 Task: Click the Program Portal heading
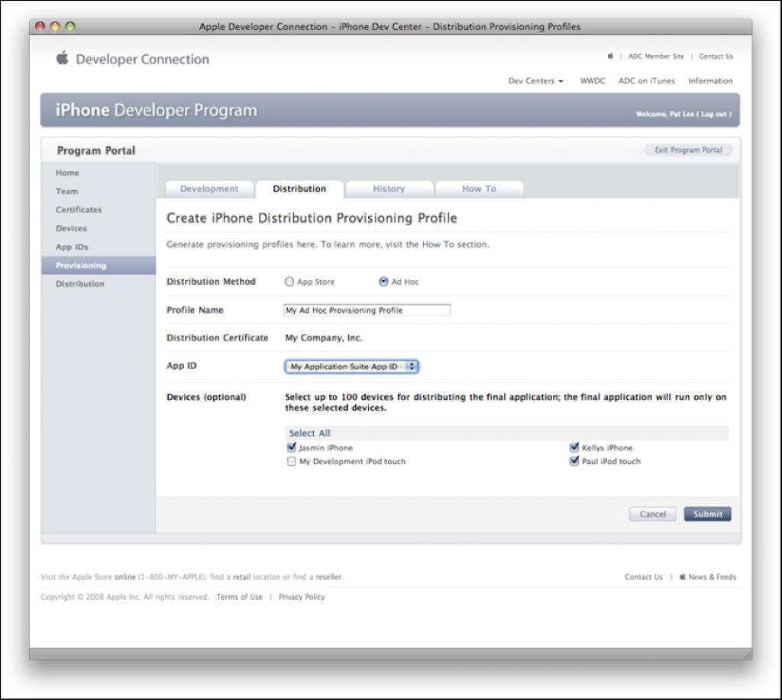(96, 150)
